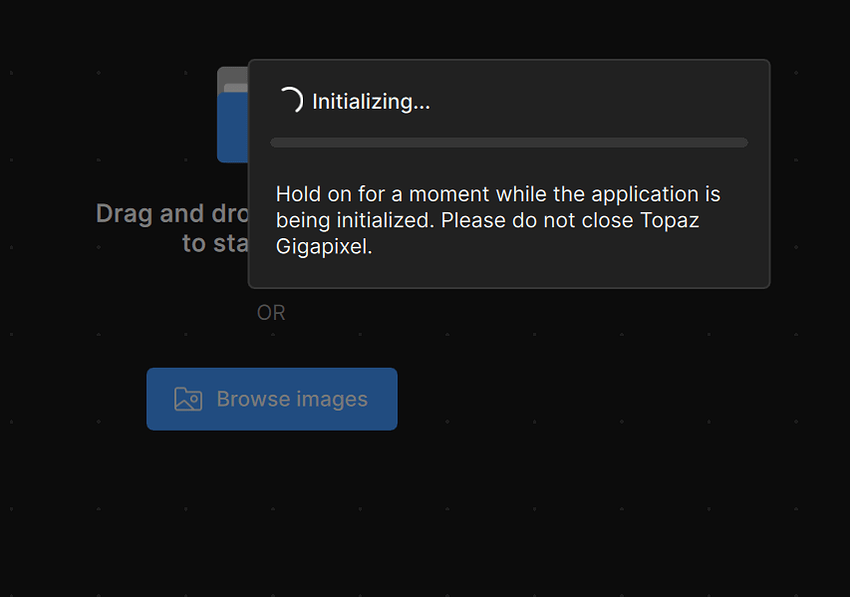Click the Initializing... heading text
Image resolution: width=850 pixels, height=597 pixels.
(371, 101)
